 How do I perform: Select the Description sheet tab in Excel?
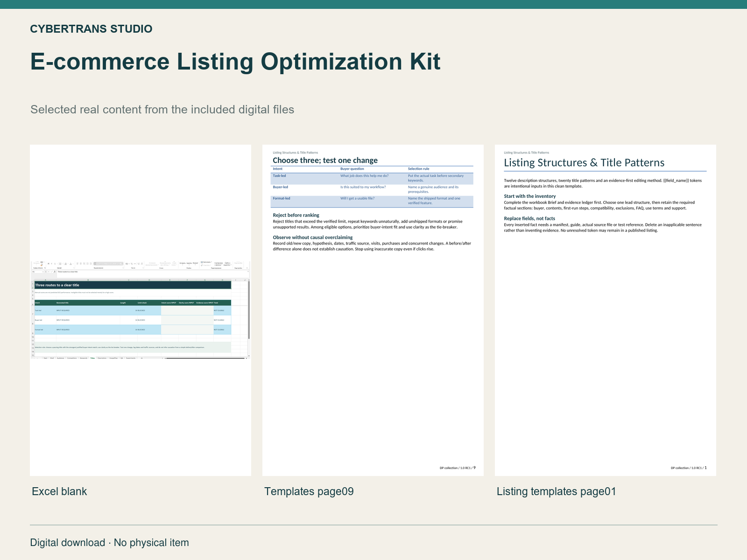click(x=102, y=358)
